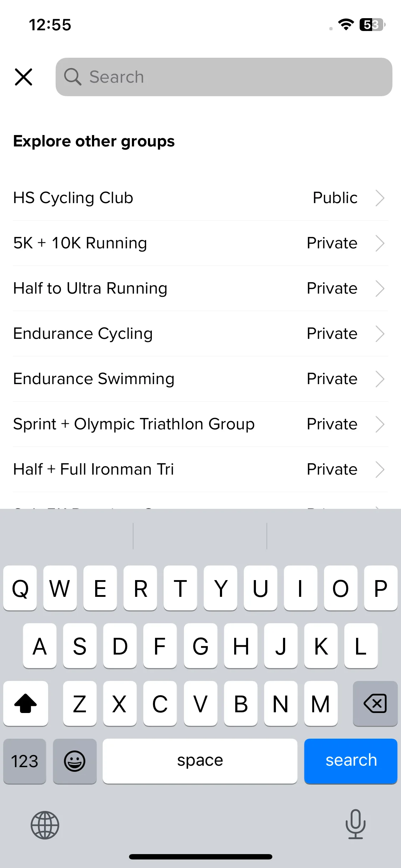Open the 5K + 10K Running group
401x868 pixels.
(x=200, y=243)
